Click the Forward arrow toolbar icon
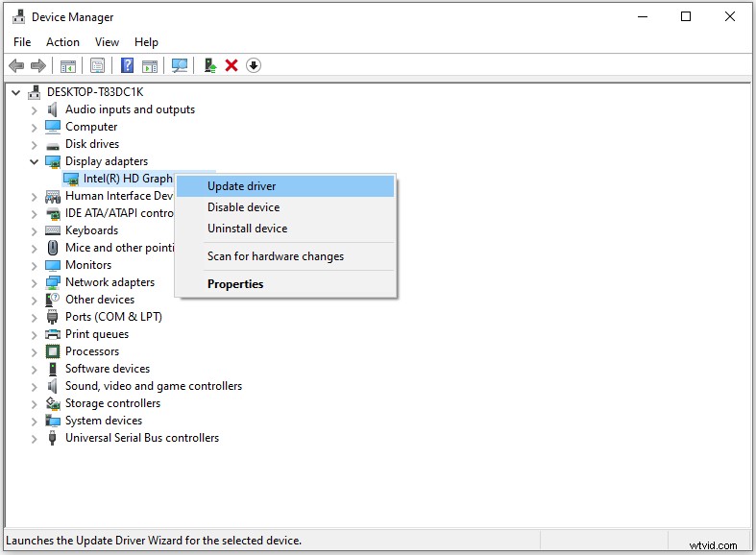756x555 pixels. (x=38, y=65)
